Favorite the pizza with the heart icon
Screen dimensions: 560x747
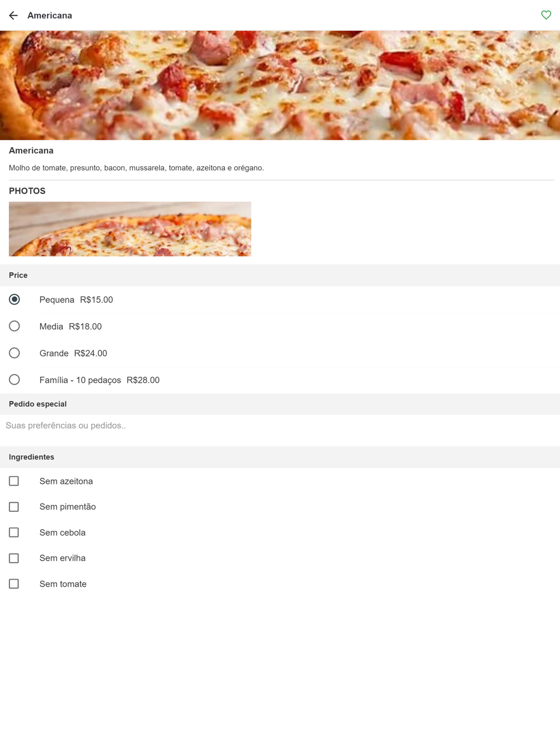[x=546, y=15]
